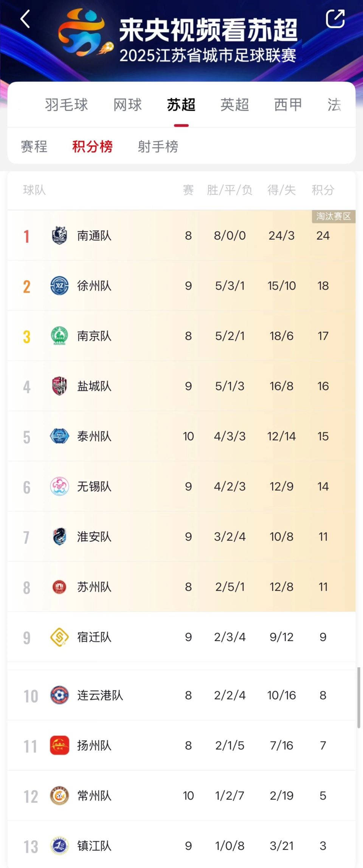
Task: Tap the share icon
Action: pos(335,19)
